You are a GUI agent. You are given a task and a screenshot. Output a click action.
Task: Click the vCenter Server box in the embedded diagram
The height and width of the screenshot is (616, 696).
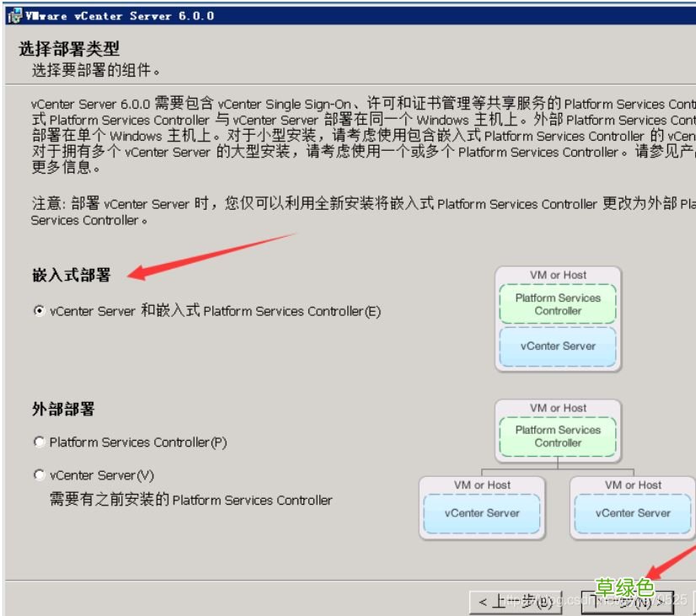point(557,345)
